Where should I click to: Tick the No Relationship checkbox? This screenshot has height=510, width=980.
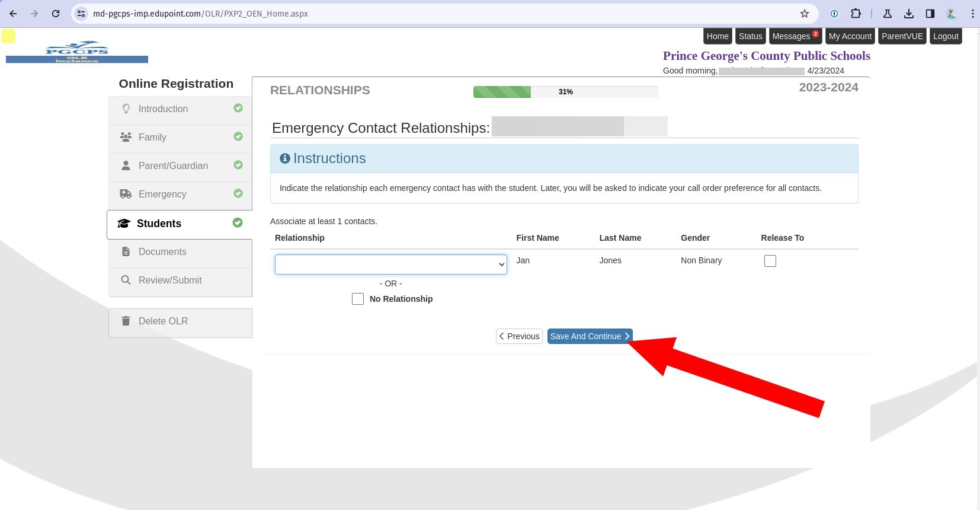click(x=358, y=299)
